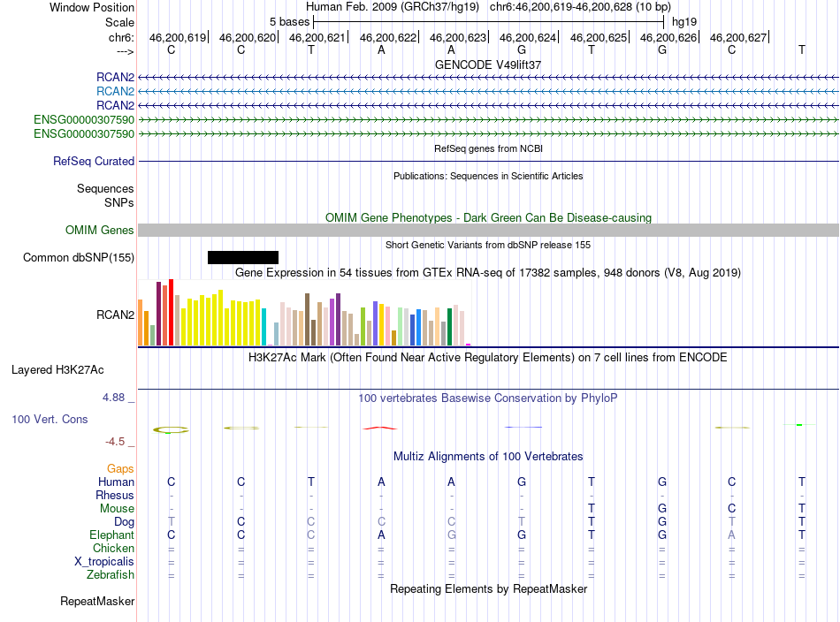
Task: Select the Dog species label
Action: 124,522
